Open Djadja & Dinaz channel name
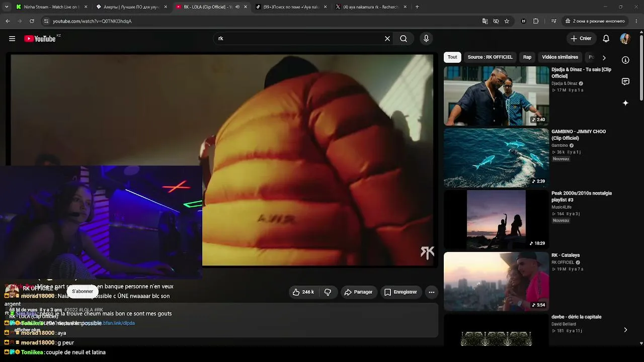644x362 pixels. click(565, 83)
